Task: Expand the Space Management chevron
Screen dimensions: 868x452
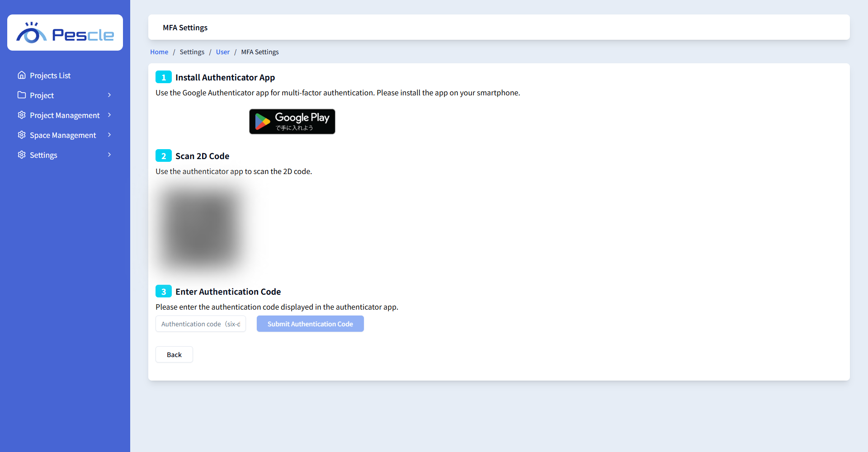Action: (109, 135)
